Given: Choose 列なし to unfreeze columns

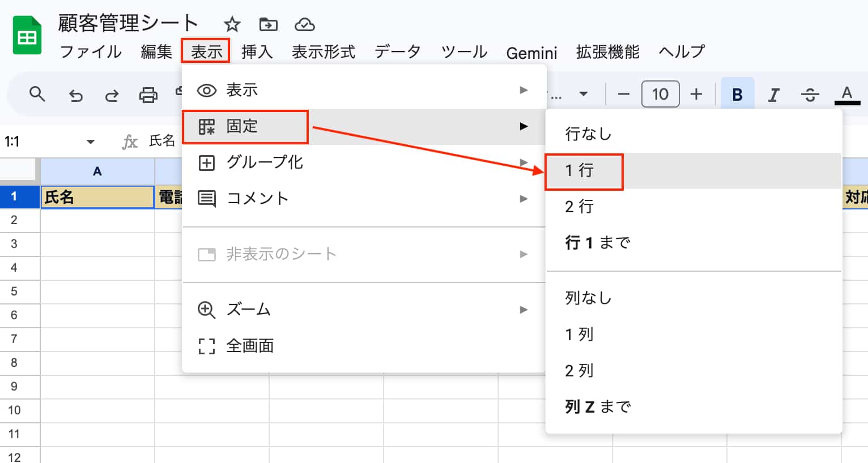Looking at the screenshot, I should pos(693,298).
